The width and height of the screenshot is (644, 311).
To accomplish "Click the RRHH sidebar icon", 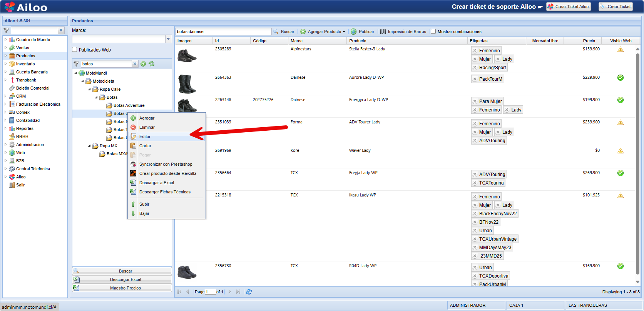I will (12, 136).
